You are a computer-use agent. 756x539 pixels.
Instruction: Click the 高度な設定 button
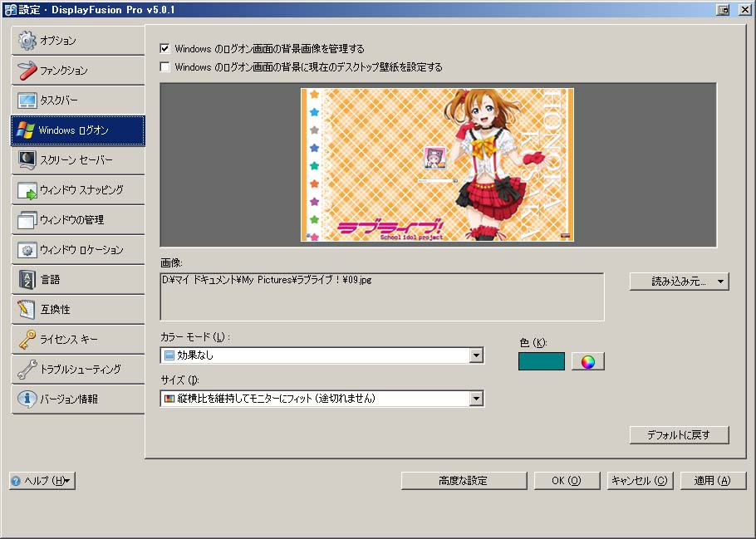(x=464, y=480)
